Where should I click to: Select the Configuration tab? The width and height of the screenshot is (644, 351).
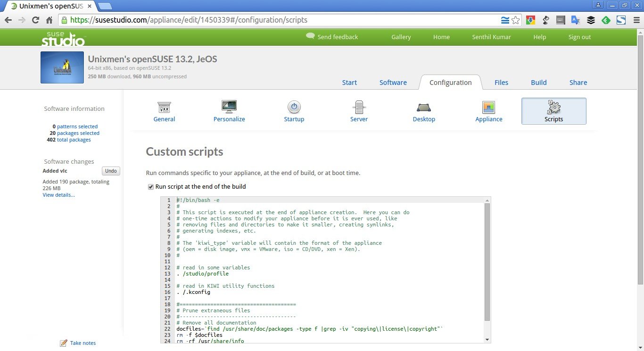[450, 83]
